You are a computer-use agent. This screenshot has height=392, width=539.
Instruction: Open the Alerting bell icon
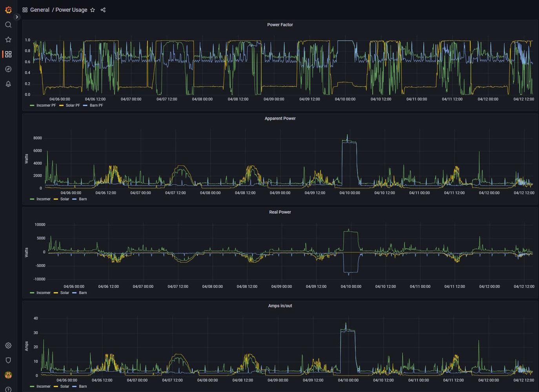(x=8, y=84)
